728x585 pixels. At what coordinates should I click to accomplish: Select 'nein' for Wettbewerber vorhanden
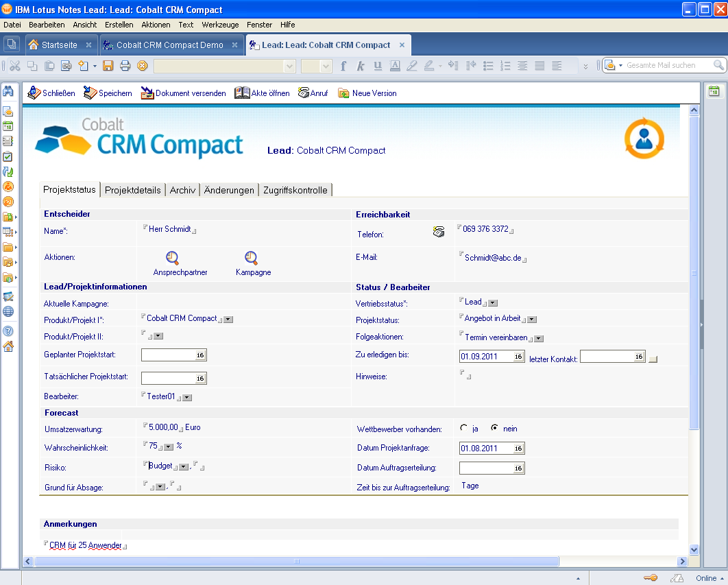pos(495,428)
